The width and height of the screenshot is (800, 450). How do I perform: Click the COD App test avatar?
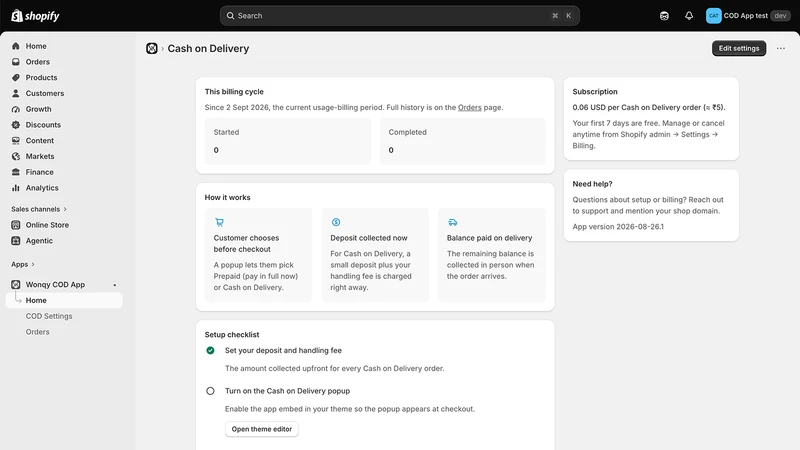(713, 16)
